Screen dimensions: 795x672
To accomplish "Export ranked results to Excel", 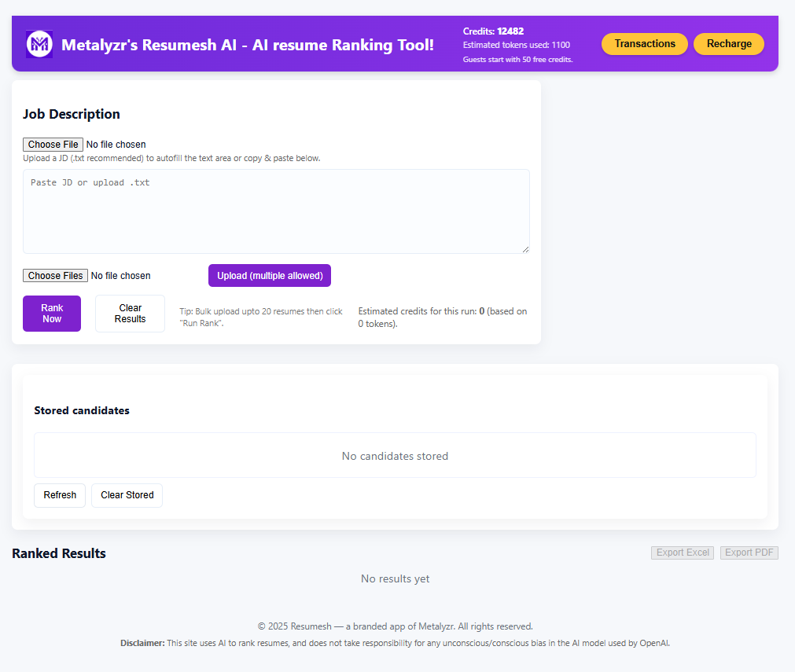I will (x=683, y=553).
